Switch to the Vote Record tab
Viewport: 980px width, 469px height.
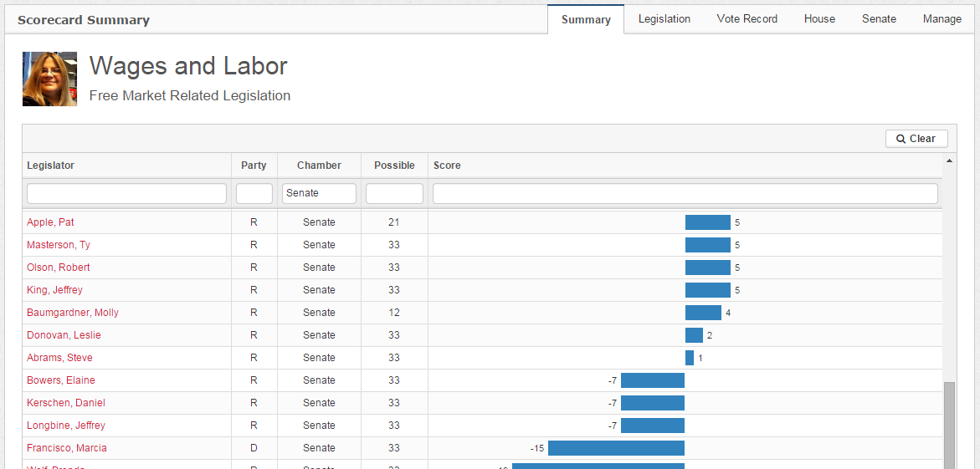747,18
